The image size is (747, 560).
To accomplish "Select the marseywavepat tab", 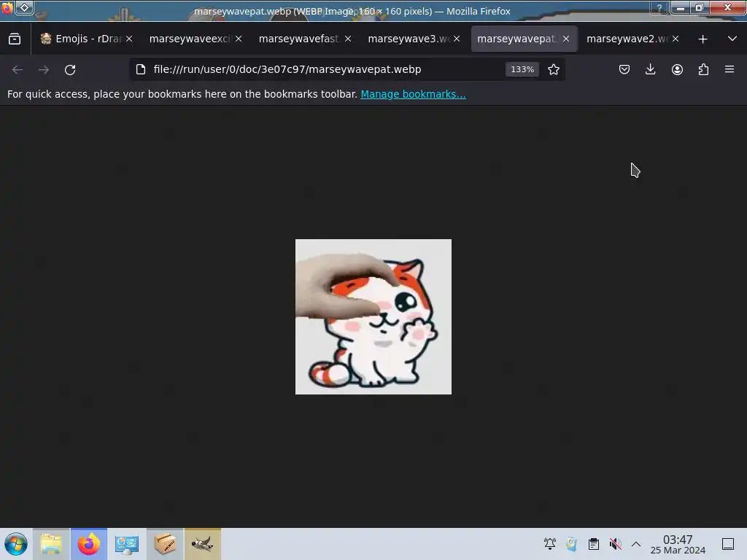I will pyautogui.click(x=517, y=39).
